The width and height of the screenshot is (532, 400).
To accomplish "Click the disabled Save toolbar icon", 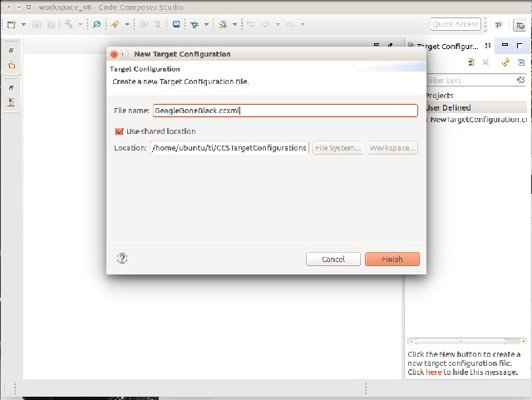I will (37, 24).
